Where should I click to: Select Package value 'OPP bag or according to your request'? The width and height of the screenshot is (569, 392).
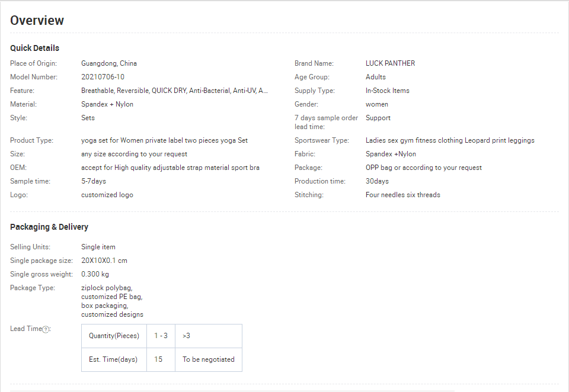click(x=423, y=168)
